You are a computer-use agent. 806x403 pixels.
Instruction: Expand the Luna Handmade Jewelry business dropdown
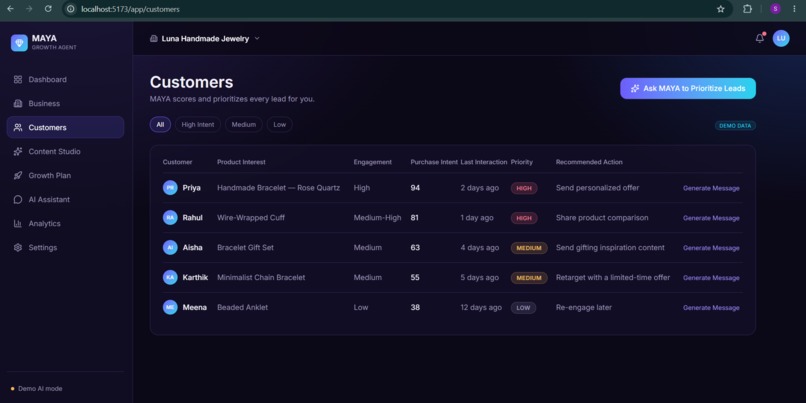tap(205, 39)
